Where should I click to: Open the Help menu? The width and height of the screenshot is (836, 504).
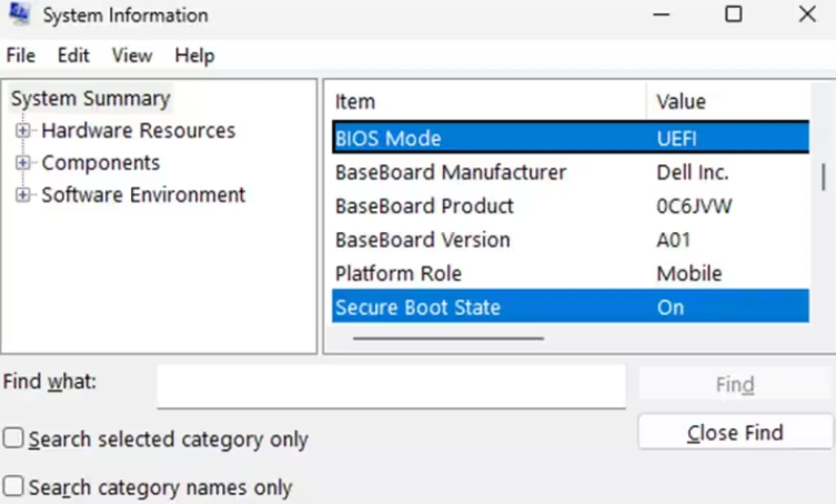coord(194,55)
